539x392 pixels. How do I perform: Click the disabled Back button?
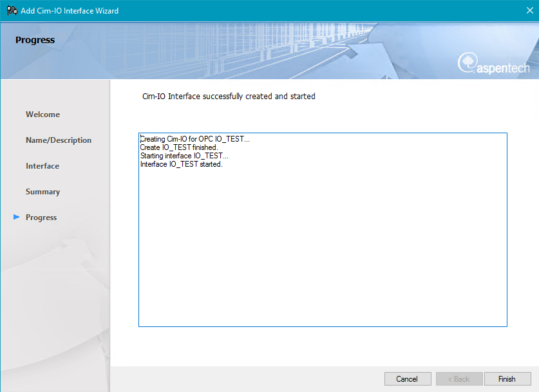459,379
